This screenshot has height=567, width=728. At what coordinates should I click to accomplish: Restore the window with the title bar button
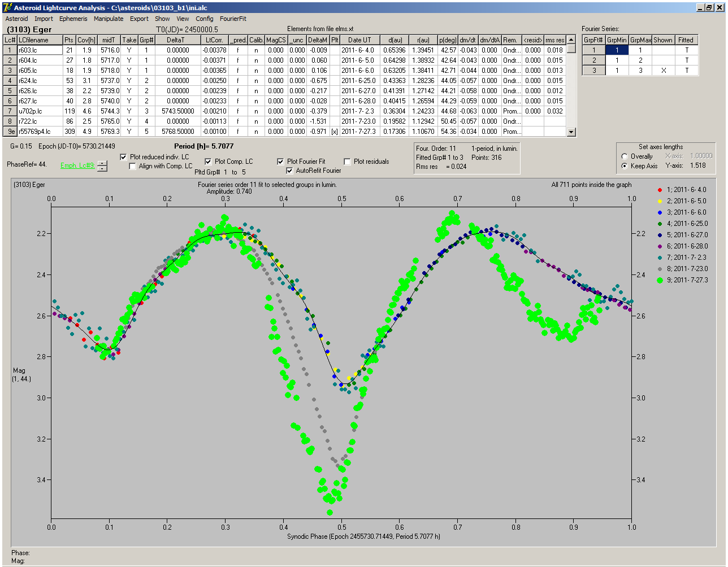pos(709,7)
